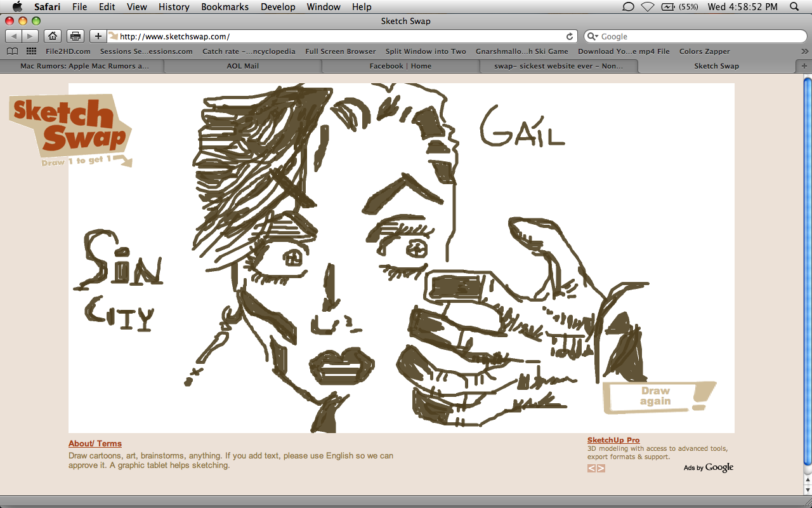This screenshot has height=508, width=812.
Task: Open Spotlight search magnifier icon
Action: (x=794, y=7)
